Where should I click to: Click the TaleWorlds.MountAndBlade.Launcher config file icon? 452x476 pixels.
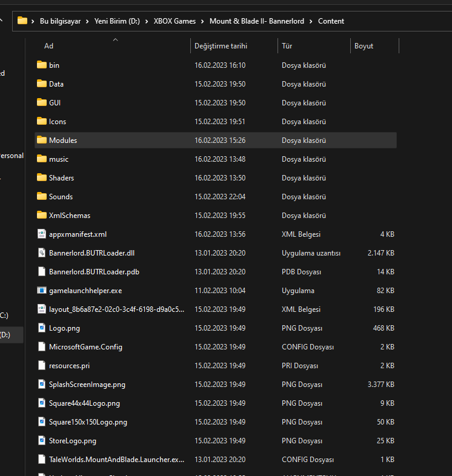(42, 459)
